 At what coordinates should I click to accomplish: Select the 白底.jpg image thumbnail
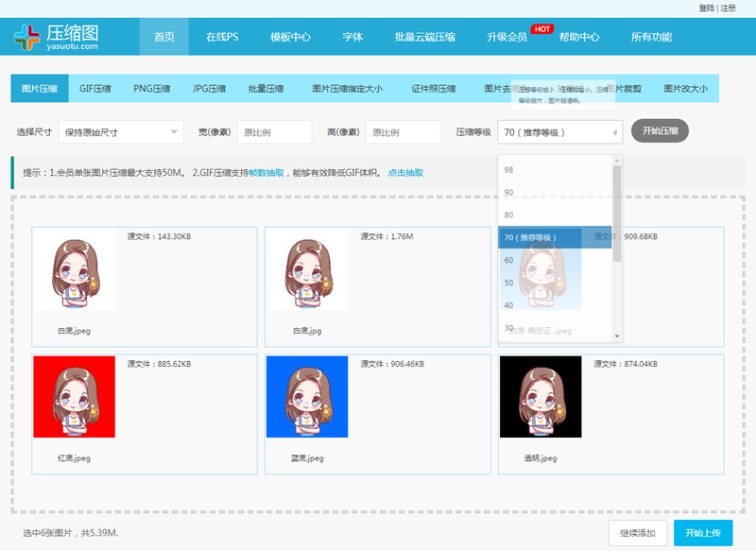click(307, 269)
